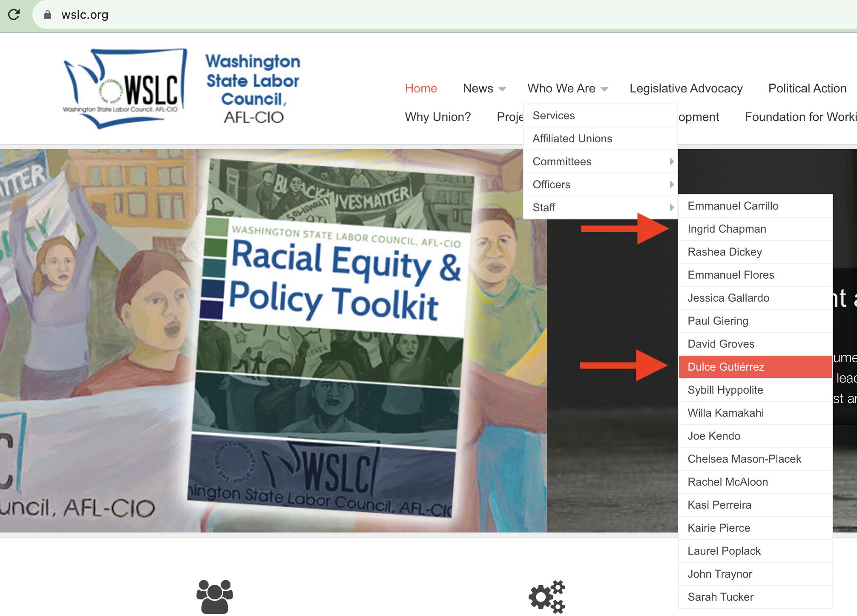Open Political Action page
This screenshot has width=857, height=616.
tap(807, 88)
